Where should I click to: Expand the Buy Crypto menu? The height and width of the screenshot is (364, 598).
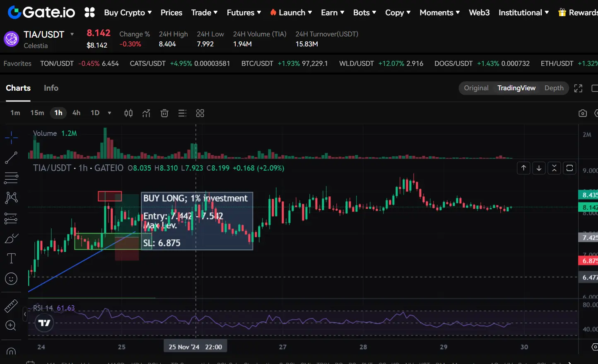pos(128,12)
